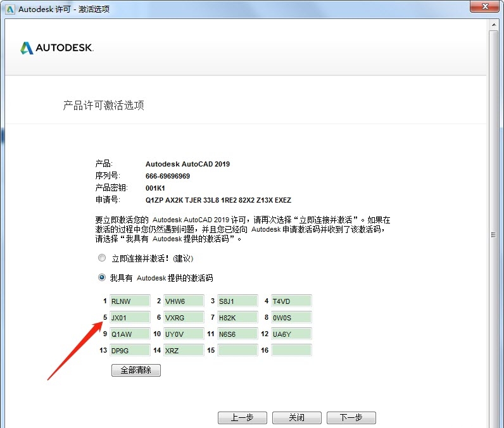
Task: Click activation code field 3 containing S8J1
Action: (237, 301)
